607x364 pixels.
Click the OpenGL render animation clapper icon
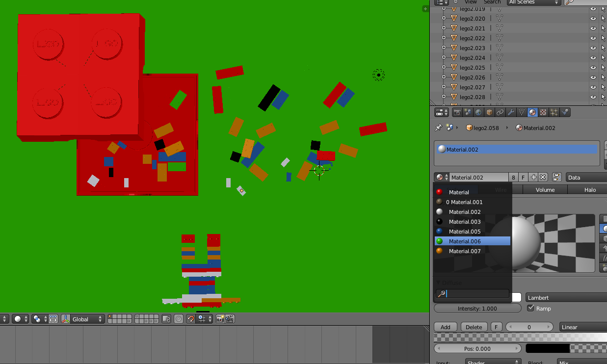tap(229, 319)
